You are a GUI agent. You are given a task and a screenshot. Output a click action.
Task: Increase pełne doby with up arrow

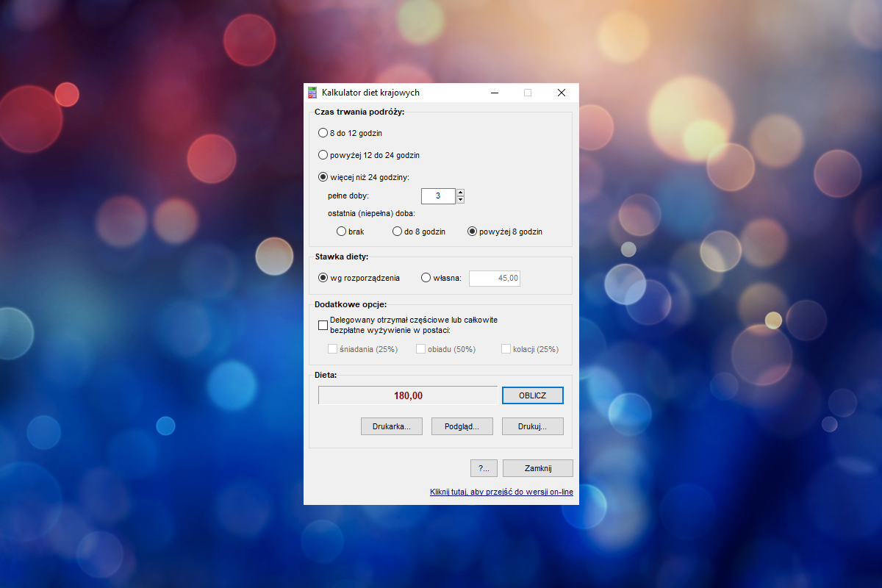coord(460,193)
